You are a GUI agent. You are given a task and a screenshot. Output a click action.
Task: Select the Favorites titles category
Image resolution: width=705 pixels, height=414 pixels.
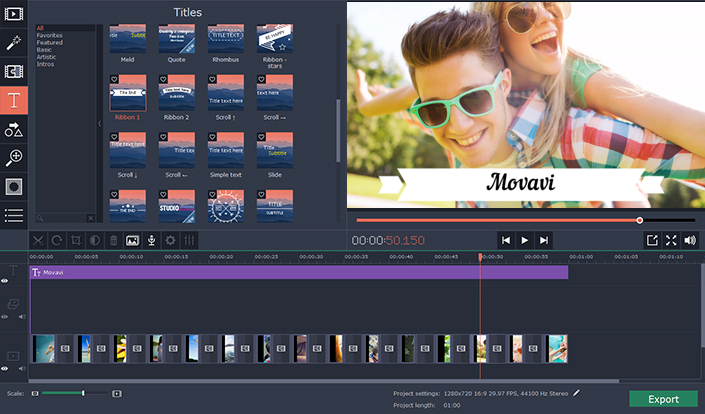pyautogui.click(x=49, y=35)
